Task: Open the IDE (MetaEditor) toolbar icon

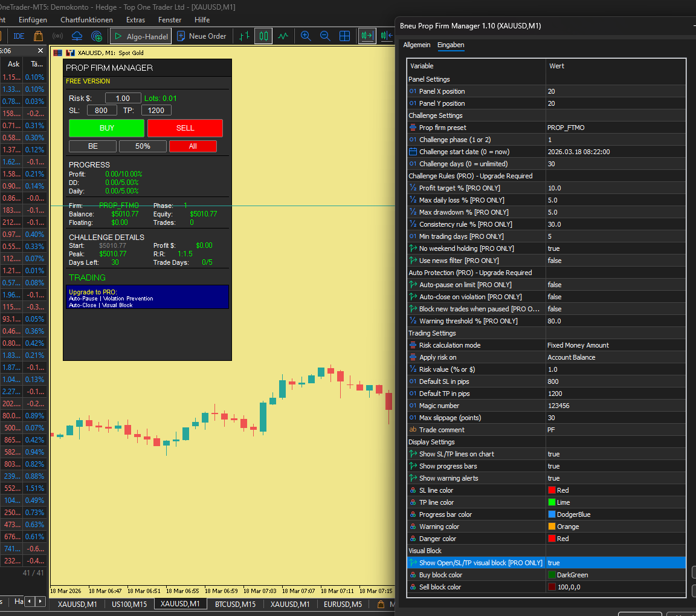Action: (x=19, y=36)
